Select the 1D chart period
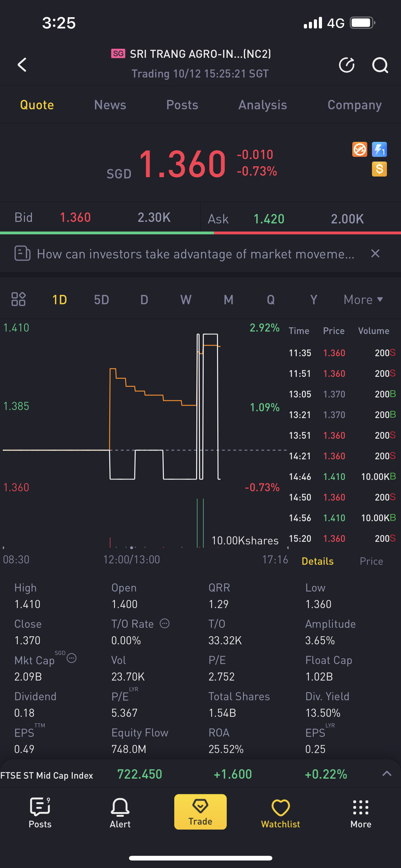Viewport: 401px width, 868px height. pyautogui.click(x=60, y=300)
